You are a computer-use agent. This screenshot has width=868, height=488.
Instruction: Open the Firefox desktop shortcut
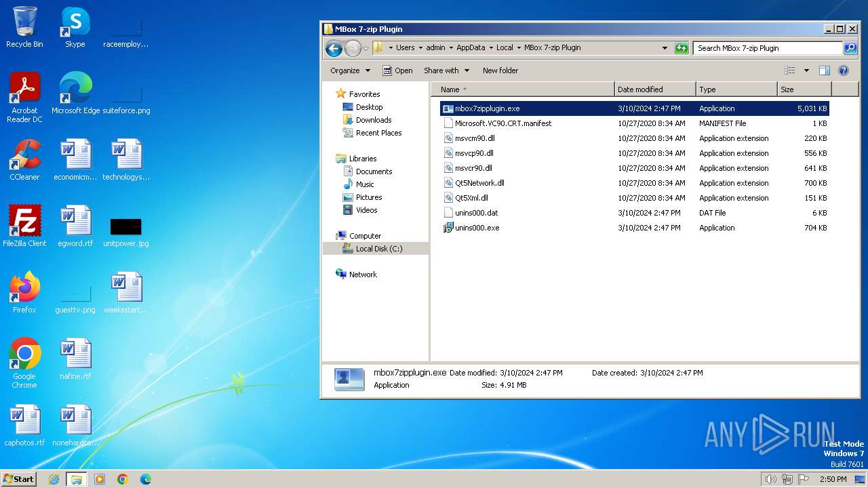point(24,293)
